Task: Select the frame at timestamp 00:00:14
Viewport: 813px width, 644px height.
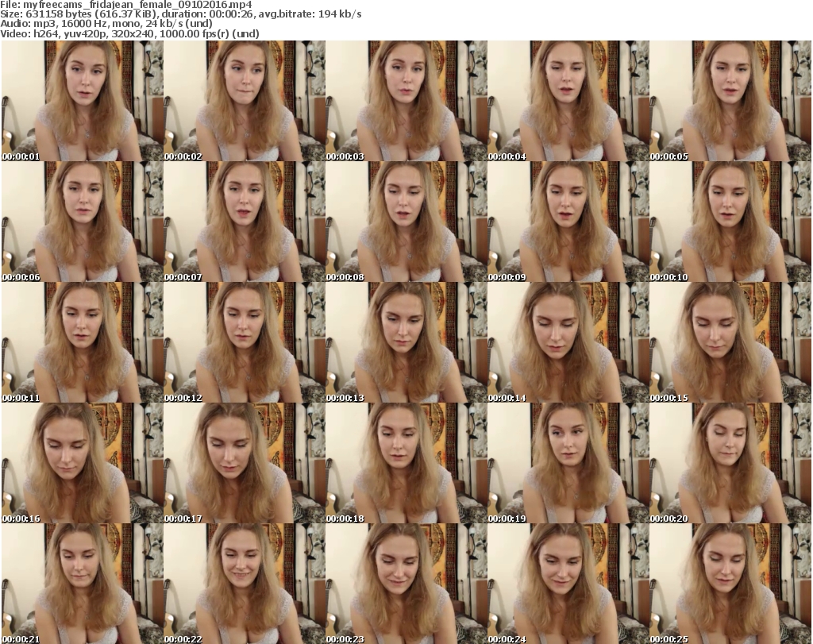Action: [568, 342]
